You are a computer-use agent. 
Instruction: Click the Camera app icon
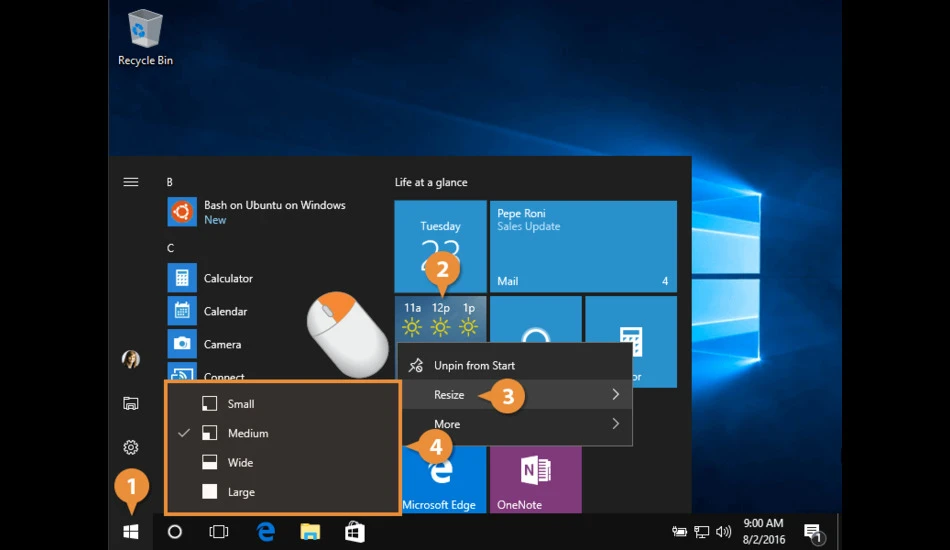click(182, 344)
